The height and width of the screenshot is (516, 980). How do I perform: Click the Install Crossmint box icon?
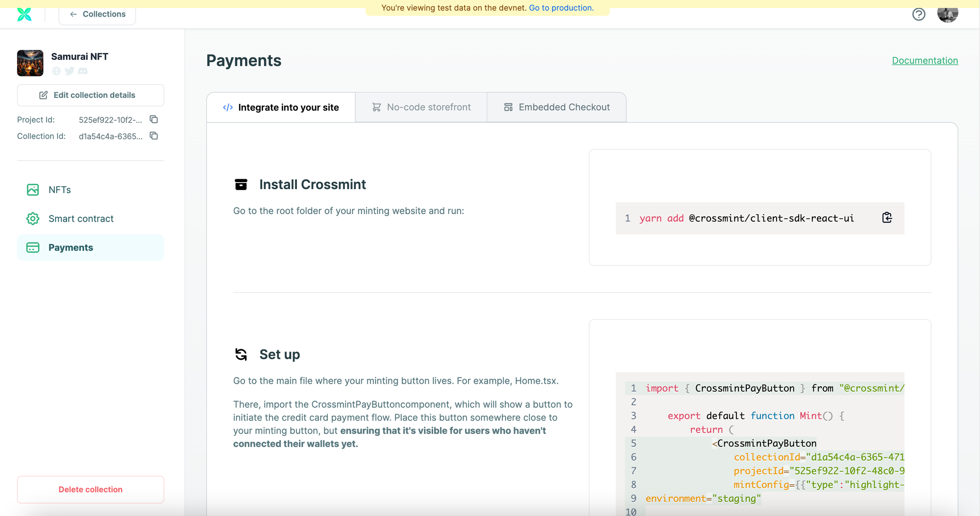click(x=241, y=185)
